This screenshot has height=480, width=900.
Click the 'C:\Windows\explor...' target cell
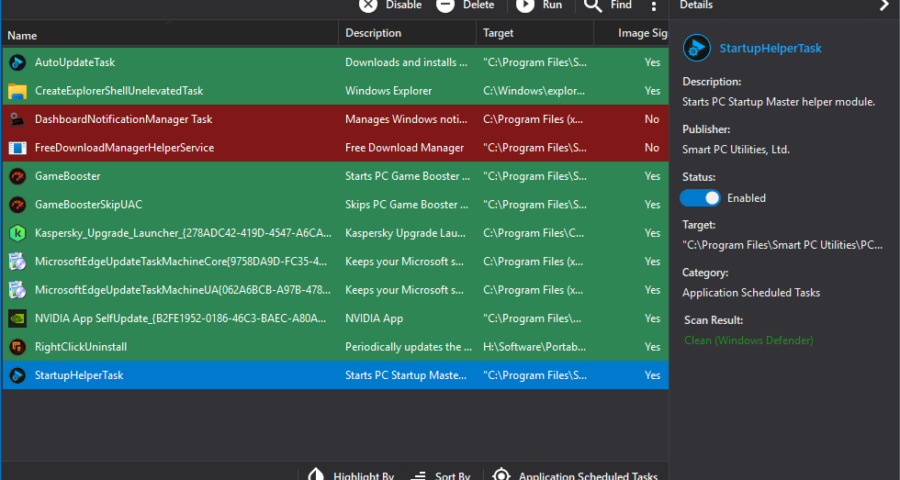[x=534, y=91]
